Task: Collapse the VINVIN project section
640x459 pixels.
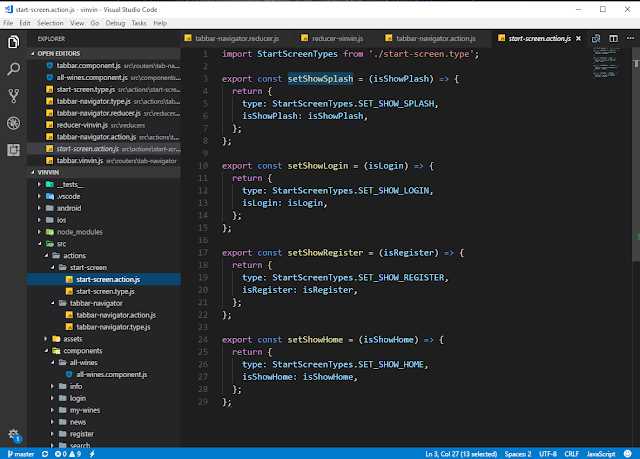Action: click(104, 172)
